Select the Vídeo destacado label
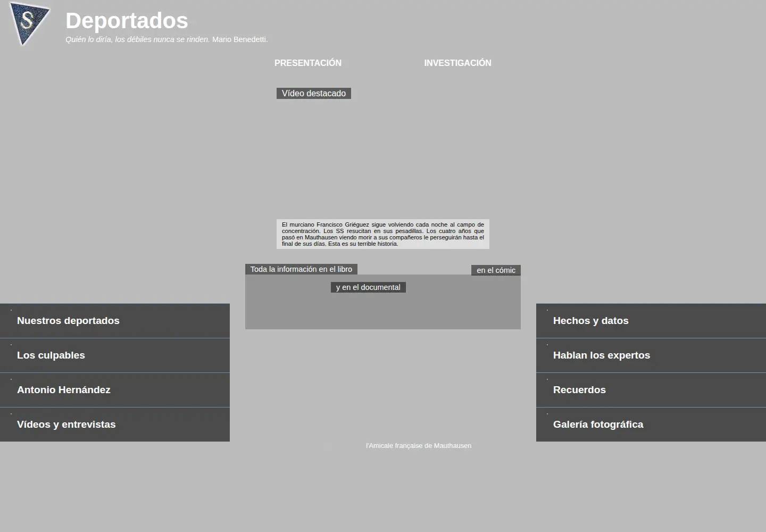The height and width of the screenshot is (532, 766). pos(314,94)
